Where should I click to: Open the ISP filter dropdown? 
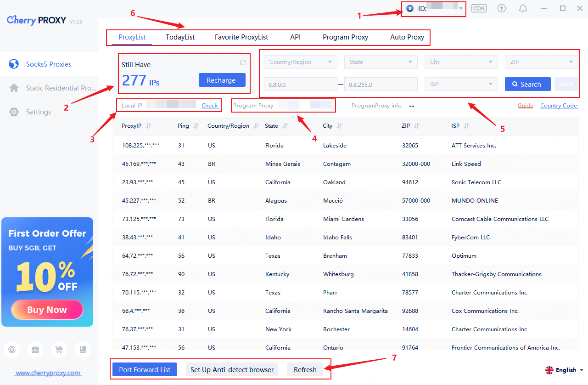461,84
